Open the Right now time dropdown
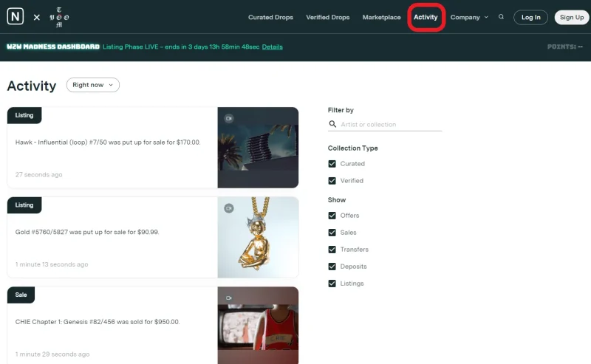This screenshot has width=591, height=364. pos(93,85)
